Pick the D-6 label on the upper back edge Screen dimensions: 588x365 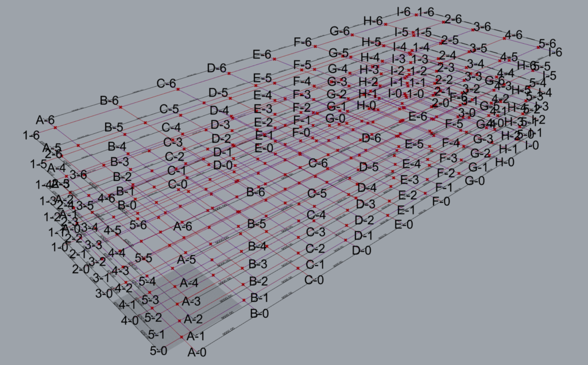point(216,68)
